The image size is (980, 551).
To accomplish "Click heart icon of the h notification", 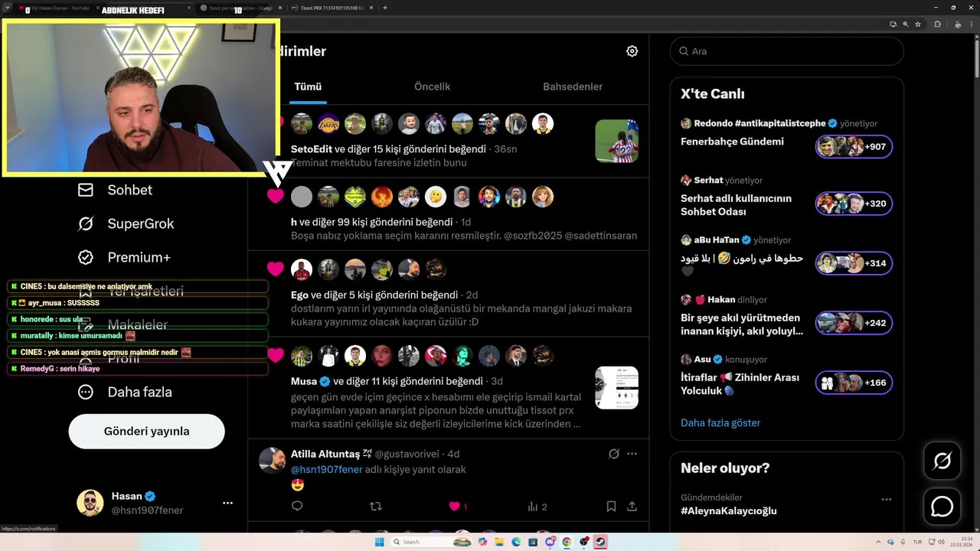I will pos(276,196).
